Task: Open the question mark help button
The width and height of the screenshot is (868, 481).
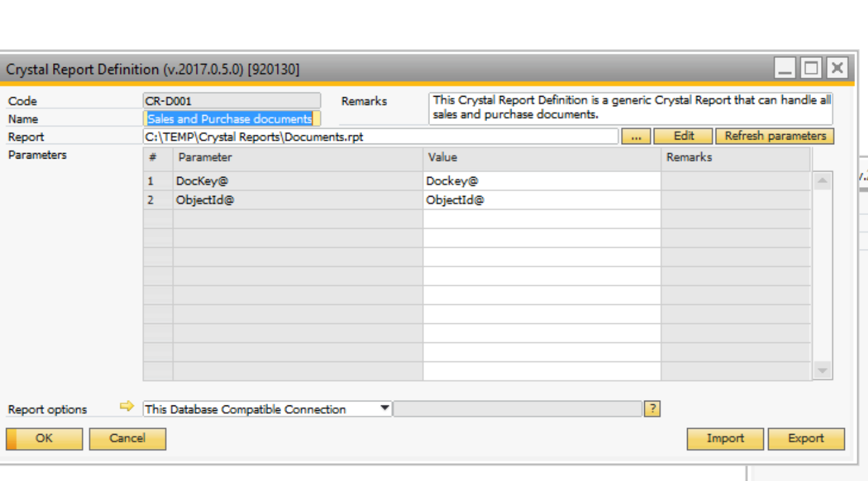Action: click(x=652, y=409)
